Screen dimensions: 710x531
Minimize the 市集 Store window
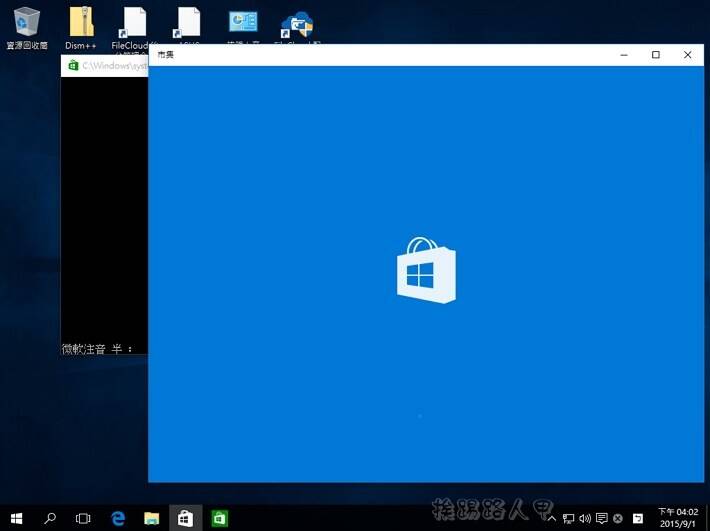point(624,55)
